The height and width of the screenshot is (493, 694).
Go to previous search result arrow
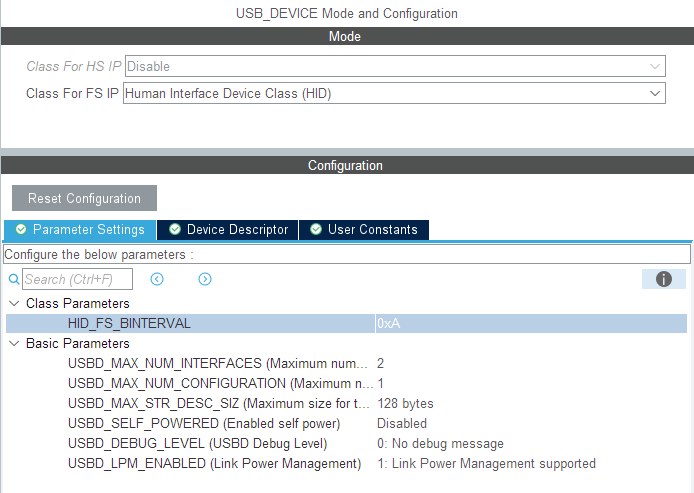pos(157,279)
